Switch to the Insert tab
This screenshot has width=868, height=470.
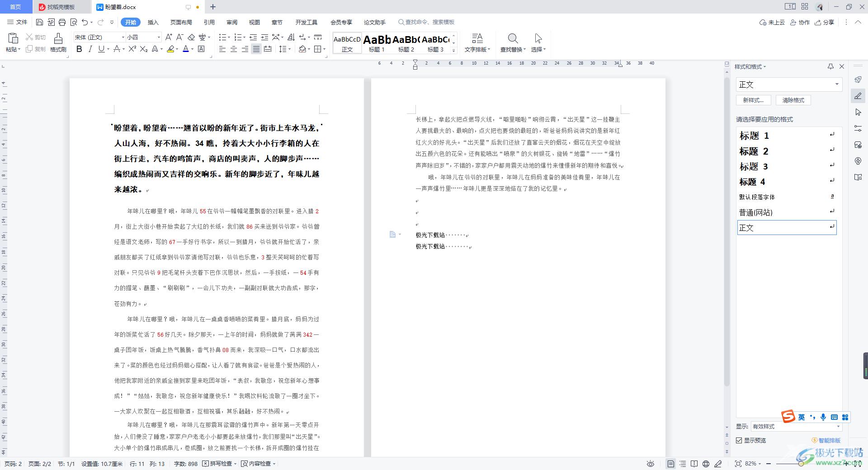point(153,22)
